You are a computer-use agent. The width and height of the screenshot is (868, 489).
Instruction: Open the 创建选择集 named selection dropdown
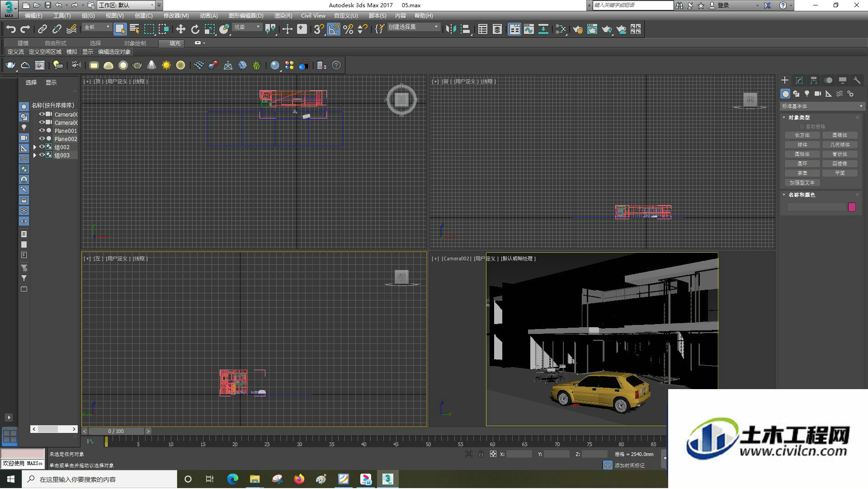point(413,28)
